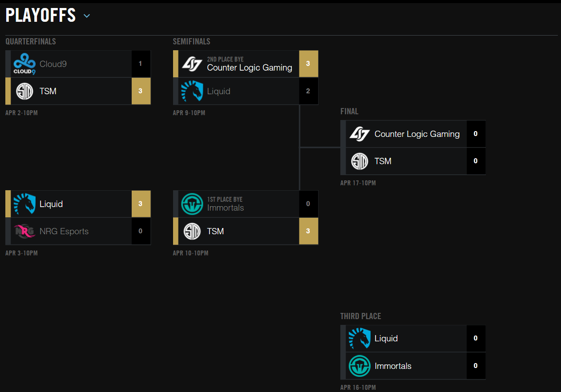
Task: Select Liquid name in the third place match
Action: point(386,339)
